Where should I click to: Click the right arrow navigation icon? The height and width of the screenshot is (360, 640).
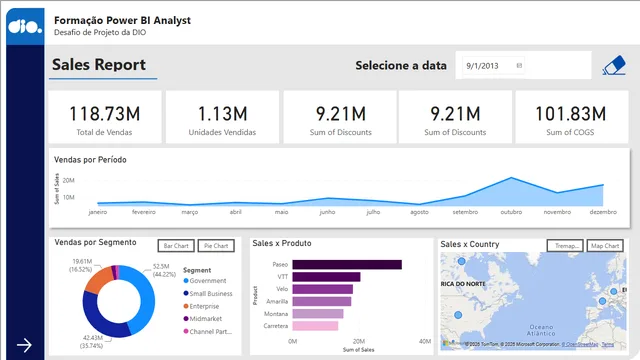coord(24,345)
